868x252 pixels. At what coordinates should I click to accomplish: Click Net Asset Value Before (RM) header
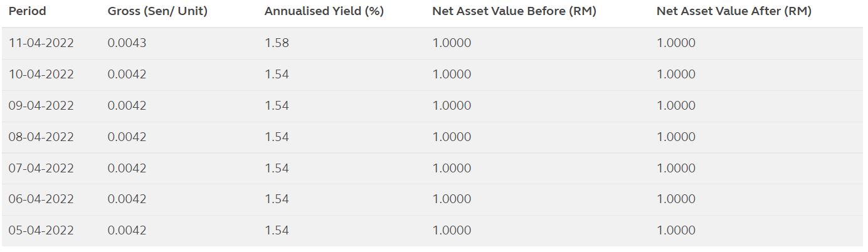tap(514, 11)
